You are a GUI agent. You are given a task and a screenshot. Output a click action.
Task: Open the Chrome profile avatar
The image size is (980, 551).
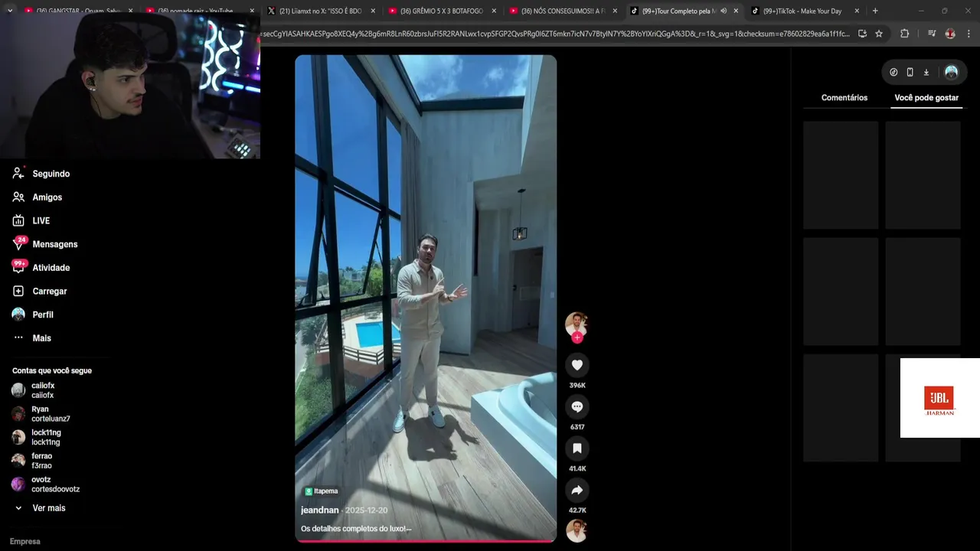click(950, 34)
